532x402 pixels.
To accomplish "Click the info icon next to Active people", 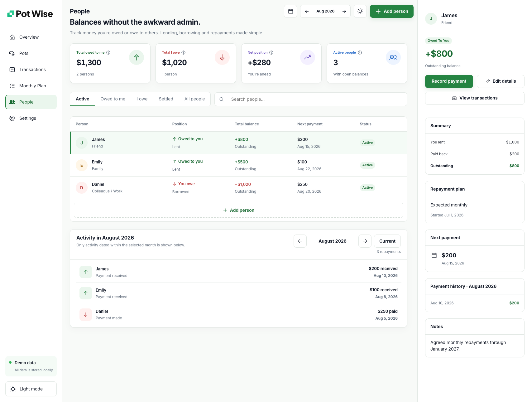I will tap(360, 52).
